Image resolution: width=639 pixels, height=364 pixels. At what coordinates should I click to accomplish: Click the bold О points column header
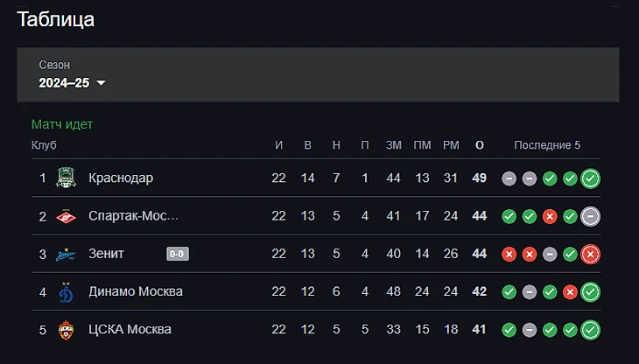click(479, 145)
